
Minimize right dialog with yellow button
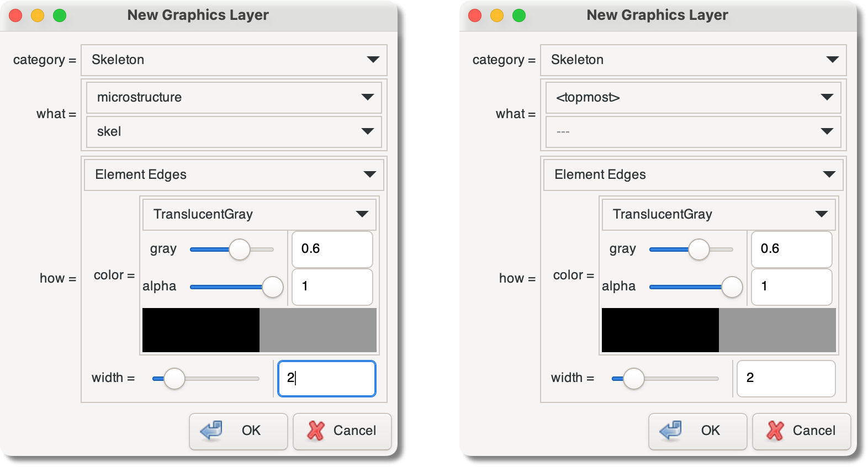(x=497, y=15)
